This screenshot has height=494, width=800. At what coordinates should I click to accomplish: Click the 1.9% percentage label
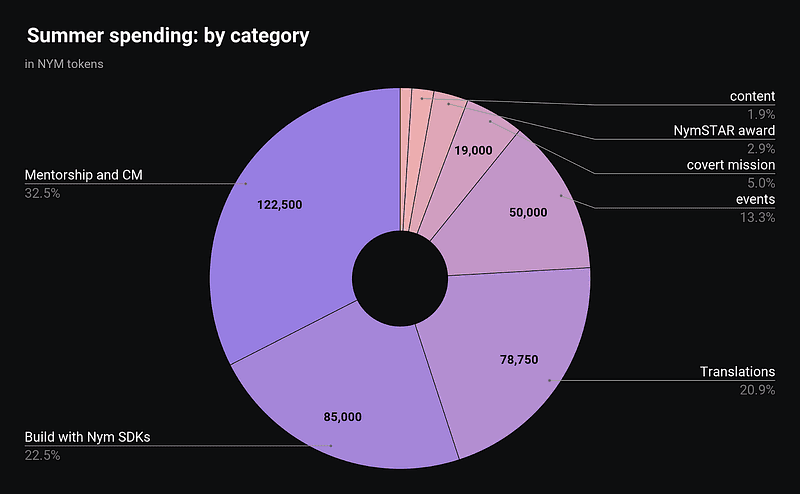coord(759,112)
